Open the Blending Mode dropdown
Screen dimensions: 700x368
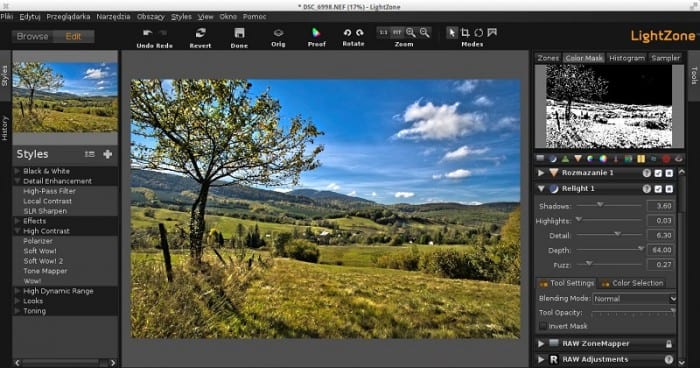tap(634, 298)
